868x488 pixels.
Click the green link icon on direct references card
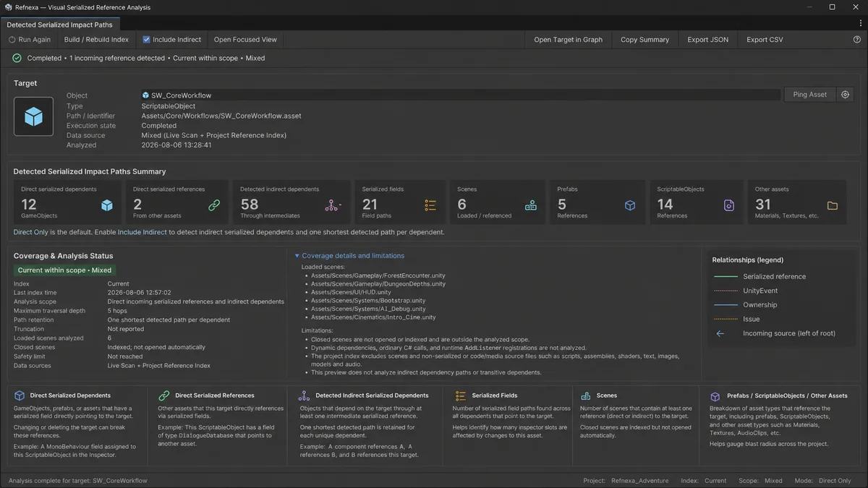point(214,205)
